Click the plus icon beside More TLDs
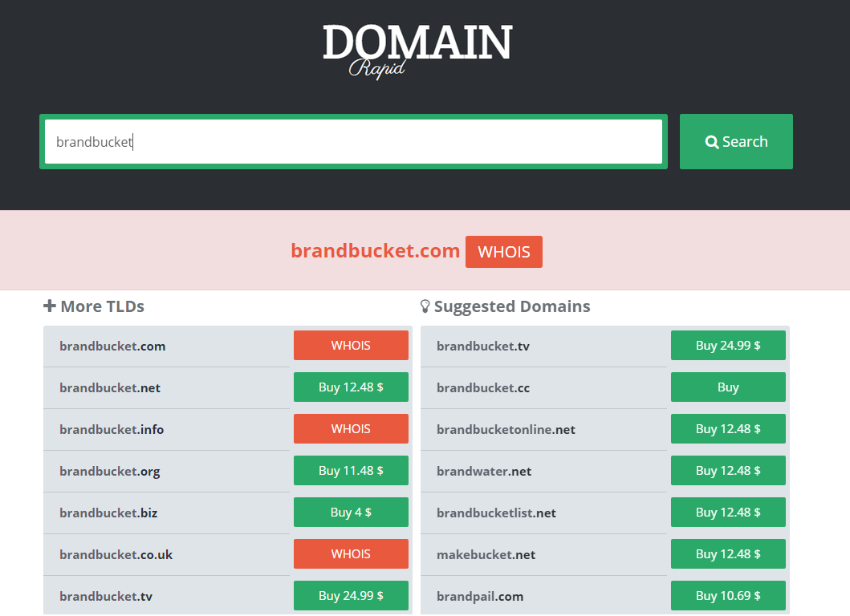This screenshot has width=850, height=616. (49, 306)
